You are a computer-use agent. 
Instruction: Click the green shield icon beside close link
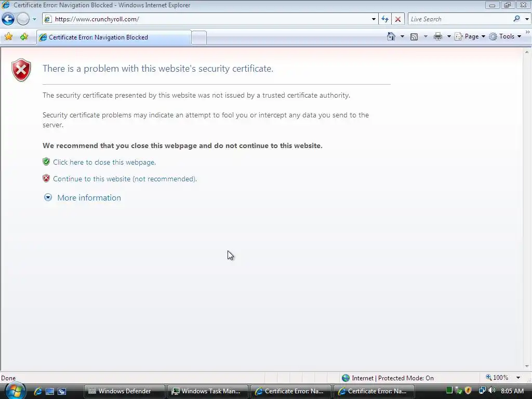click(46, 162)
